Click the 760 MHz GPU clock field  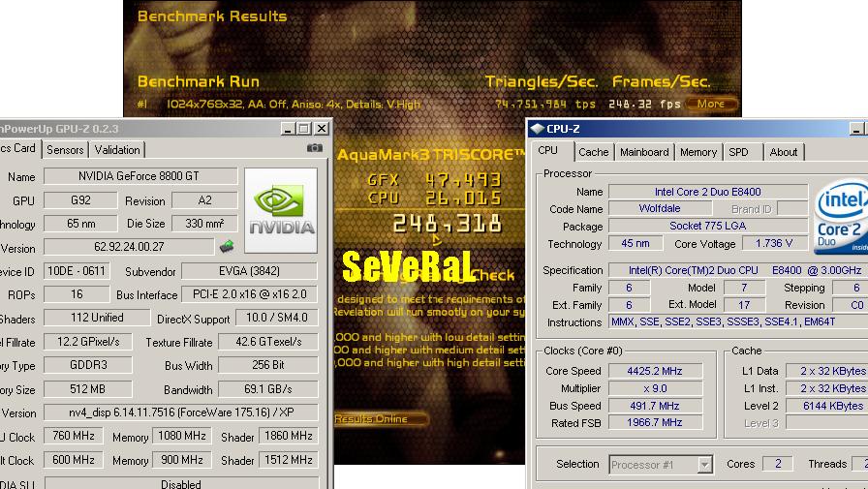point(73,436)
